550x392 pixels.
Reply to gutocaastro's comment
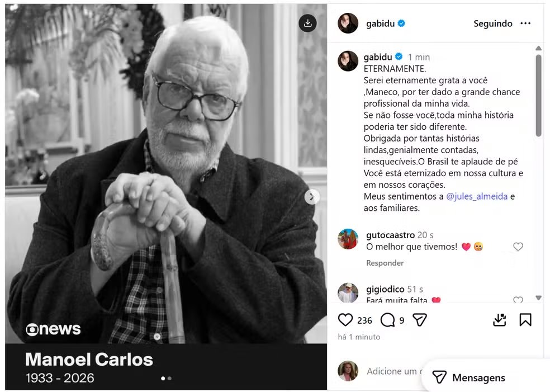click(x=385, y=263)
